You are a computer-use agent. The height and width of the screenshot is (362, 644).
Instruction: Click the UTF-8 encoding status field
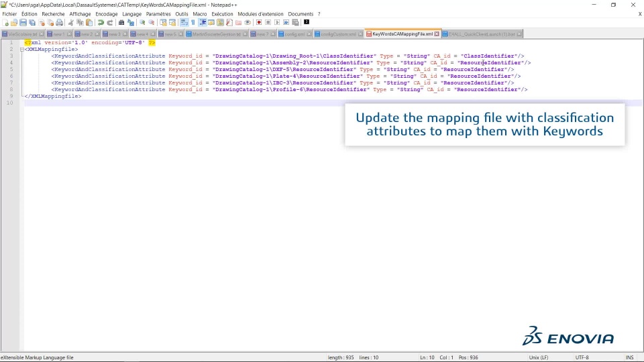tap(582, 357)
